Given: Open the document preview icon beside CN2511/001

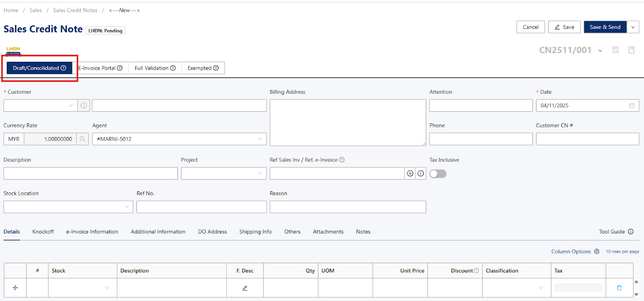Looking at the screenshot, I should (x=615, y=50).
